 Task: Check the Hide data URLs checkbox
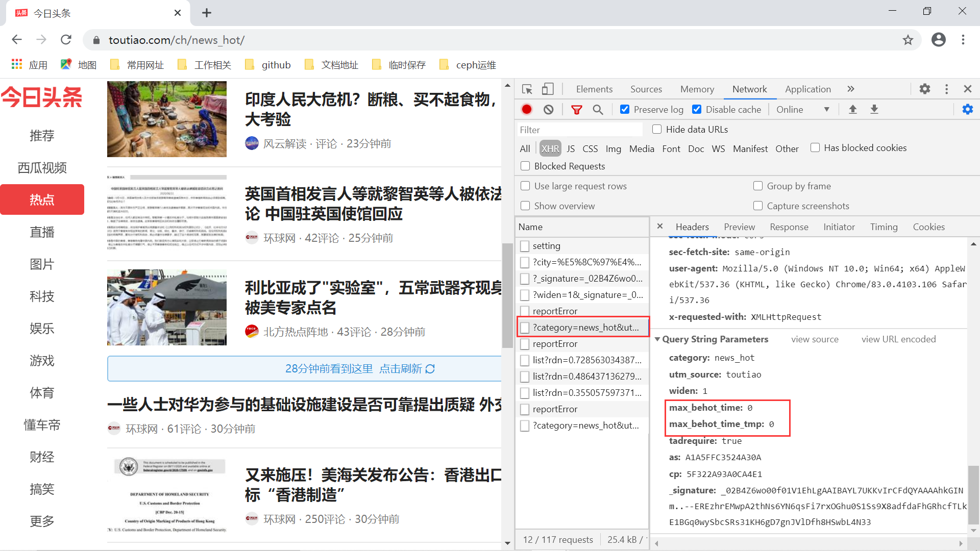click(657, 130)
